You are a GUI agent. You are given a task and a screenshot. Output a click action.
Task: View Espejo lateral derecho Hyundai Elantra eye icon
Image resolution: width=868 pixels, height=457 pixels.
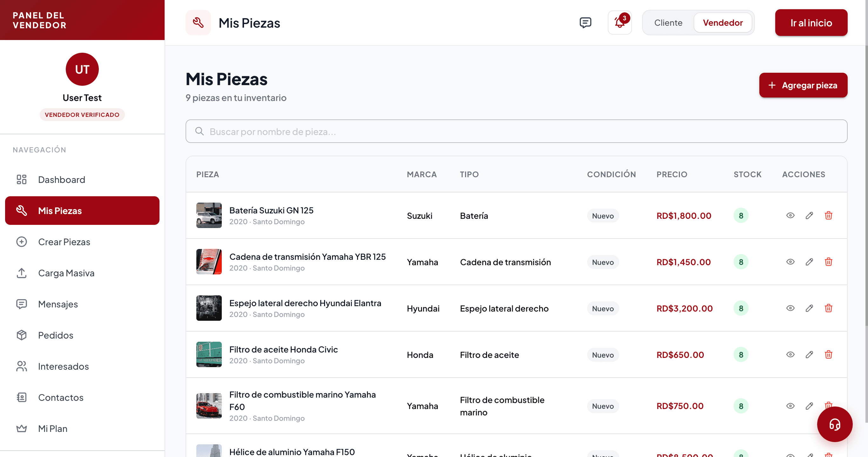coord(790,308)
